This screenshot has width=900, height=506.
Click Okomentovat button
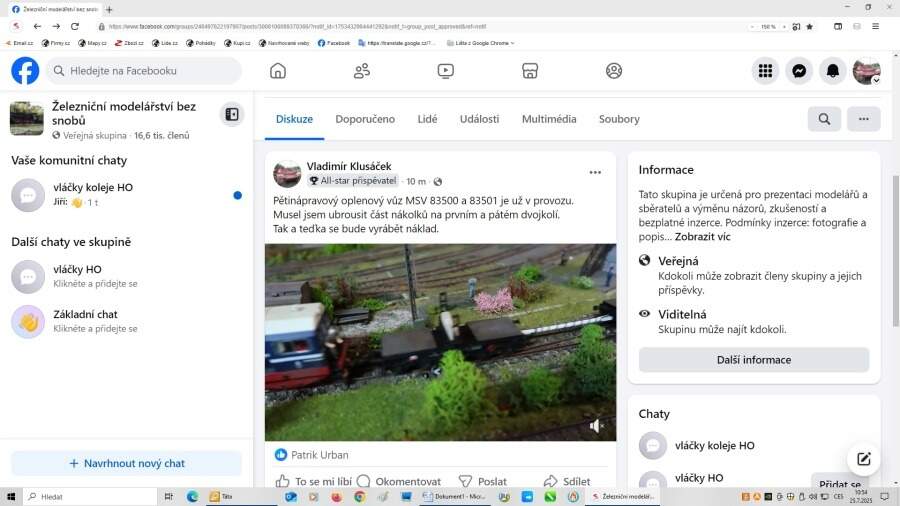(x=399, y=481)
